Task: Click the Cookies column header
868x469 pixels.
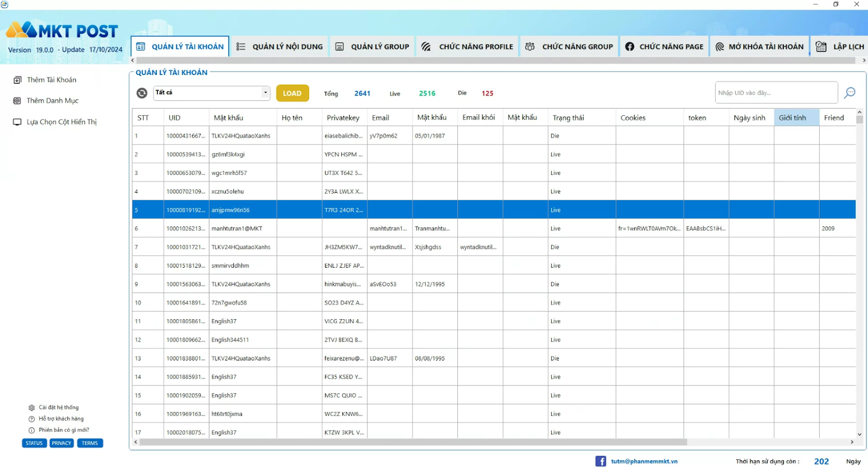Action: click(x=649, y=118)
